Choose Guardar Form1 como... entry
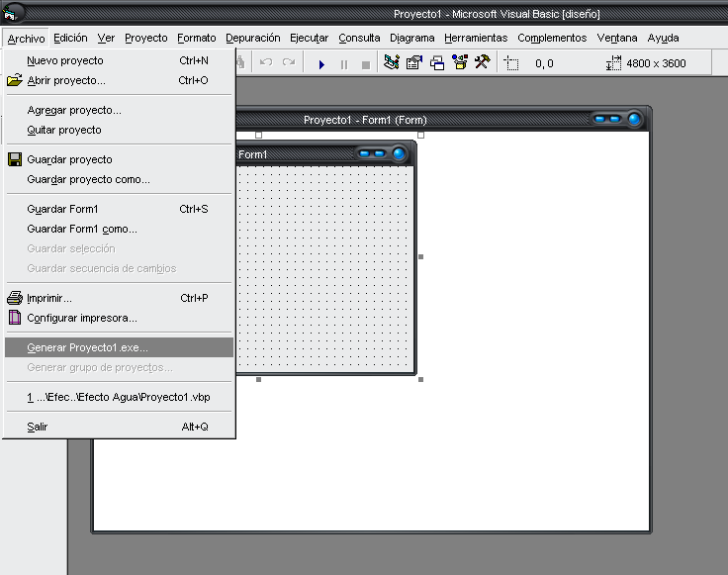Viewport: 728px width, 575px height. pos(120,229)
